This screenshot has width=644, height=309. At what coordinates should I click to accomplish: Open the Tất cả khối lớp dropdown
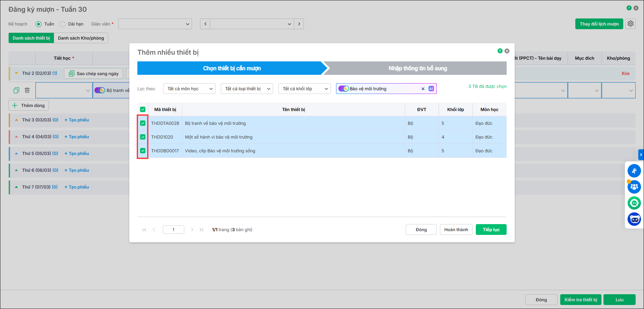304,89
